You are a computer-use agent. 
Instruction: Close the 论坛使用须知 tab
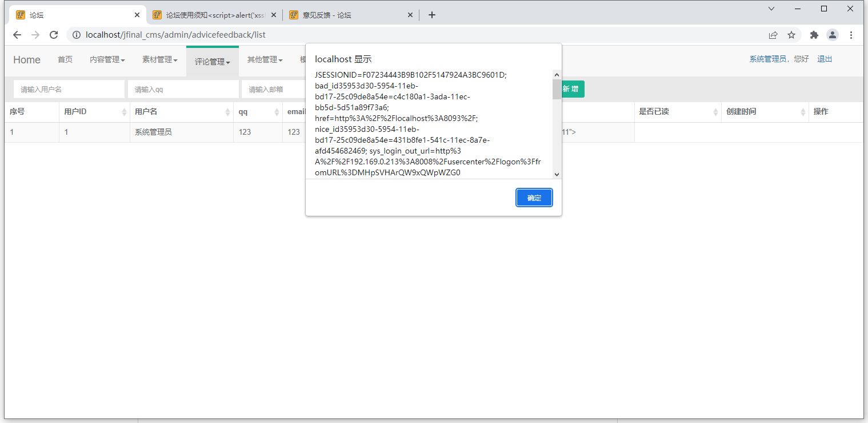click(274, 15)
